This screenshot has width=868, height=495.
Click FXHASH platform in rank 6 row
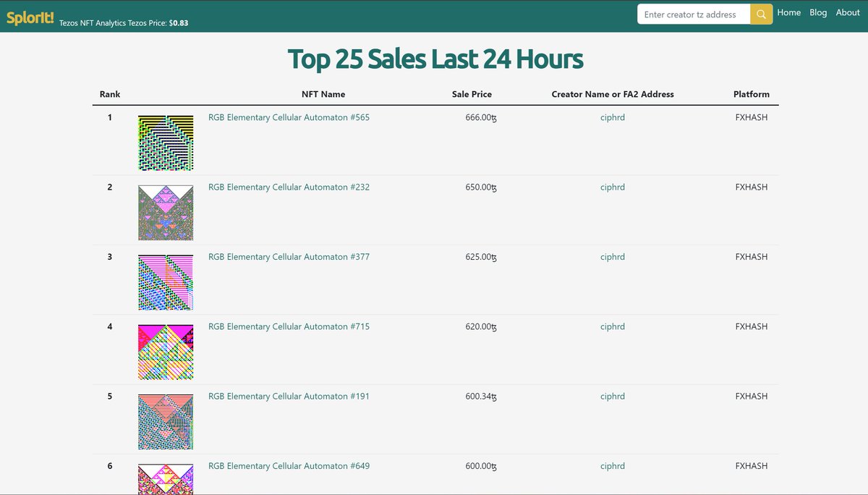coord(752,466)
